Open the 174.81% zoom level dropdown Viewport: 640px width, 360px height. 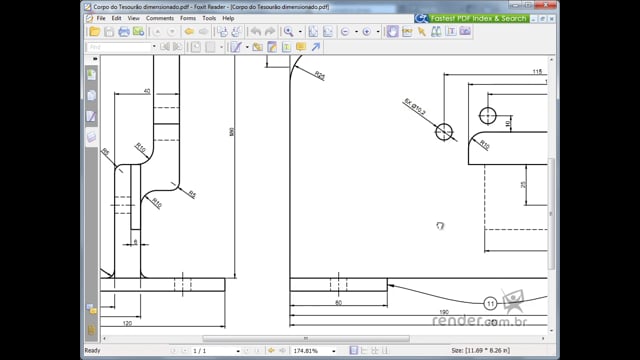tap(333, 351)
